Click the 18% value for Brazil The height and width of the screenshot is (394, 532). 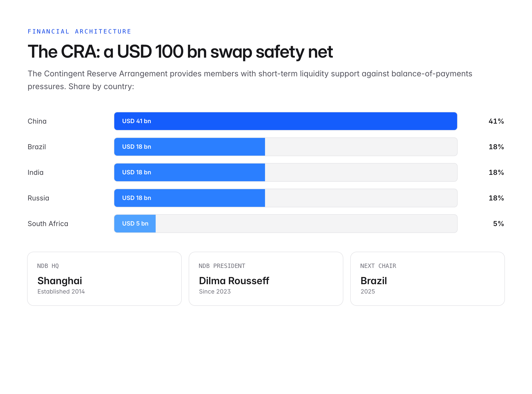tap(496, 147)
